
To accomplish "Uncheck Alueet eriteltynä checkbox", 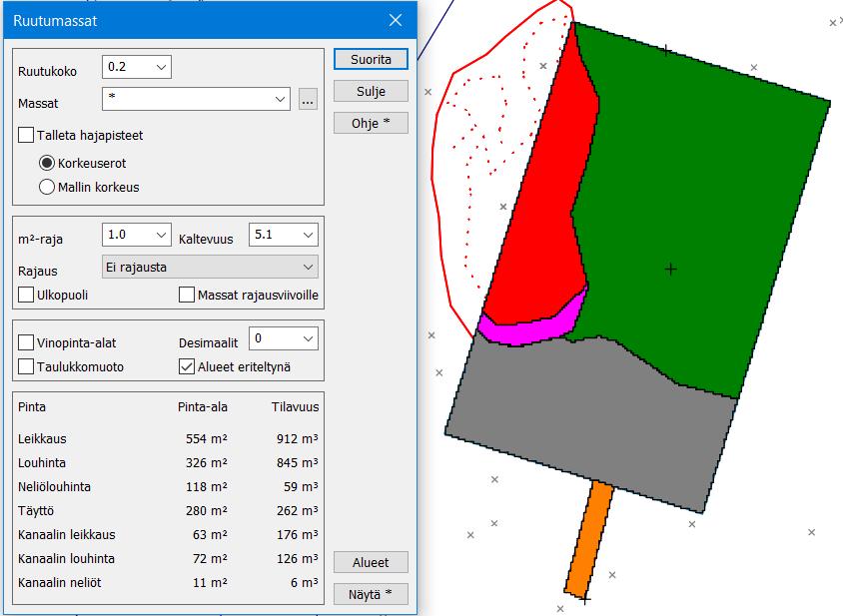I will pos(187,366).
